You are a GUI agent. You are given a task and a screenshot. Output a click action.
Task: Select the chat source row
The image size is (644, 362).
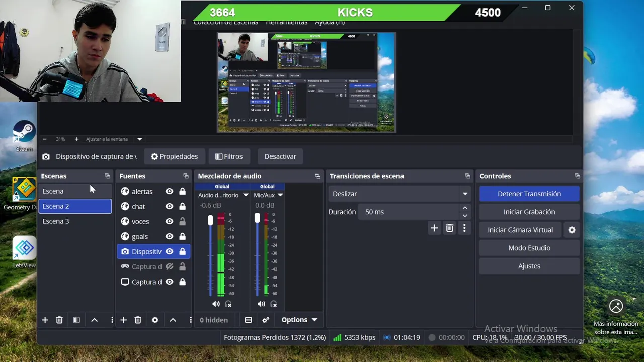(x=154, y=206)
